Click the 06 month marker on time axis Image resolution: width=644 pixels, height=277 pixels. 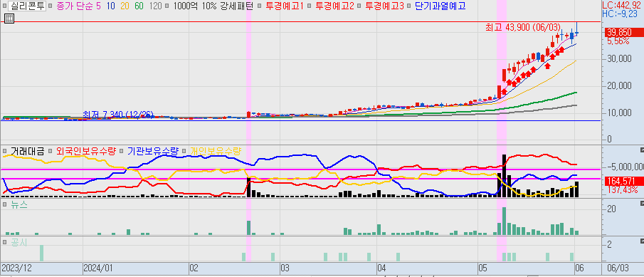[579, 268]
